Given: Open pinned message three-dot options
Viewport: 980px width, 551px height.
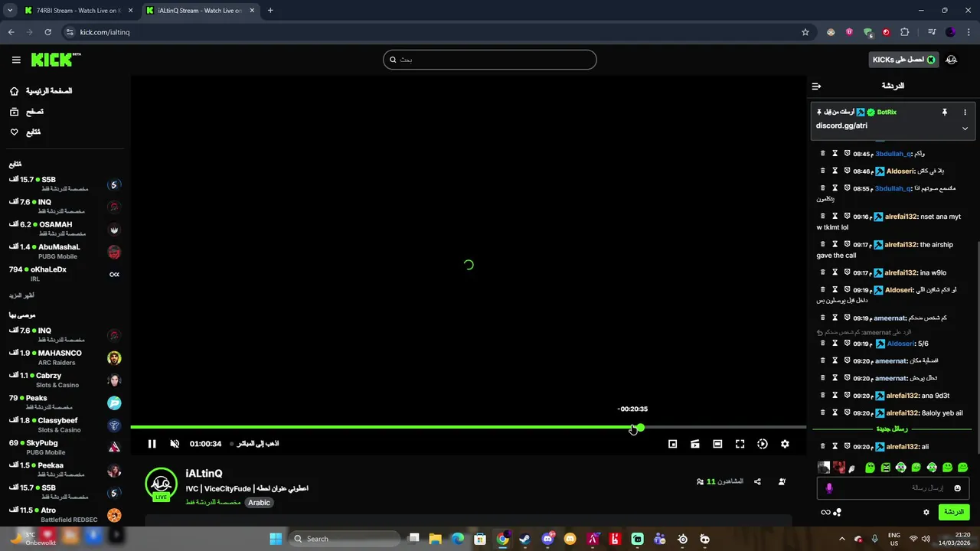Looking at the screenshot, I should tap(965, 112).
